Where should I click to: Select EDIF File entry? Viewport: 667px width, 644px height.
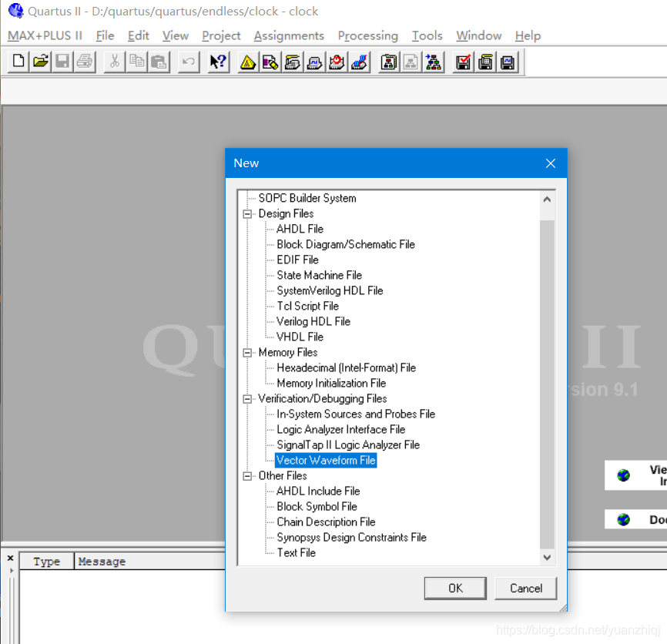297,260
